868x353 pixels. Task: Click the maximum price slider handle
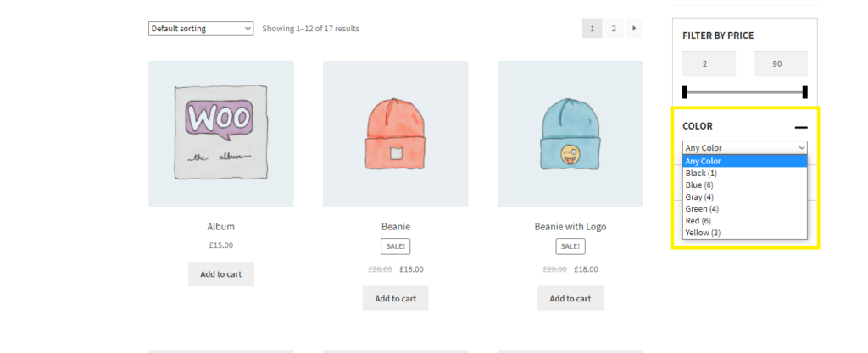[804, 92]
